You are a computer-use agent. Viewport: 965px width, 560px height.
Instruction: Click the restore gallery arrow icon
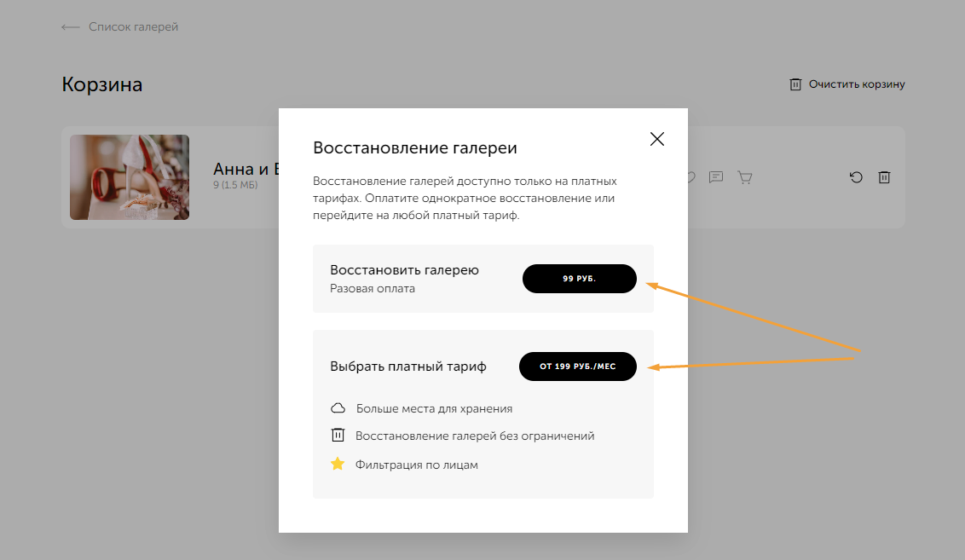pos(855,177)
